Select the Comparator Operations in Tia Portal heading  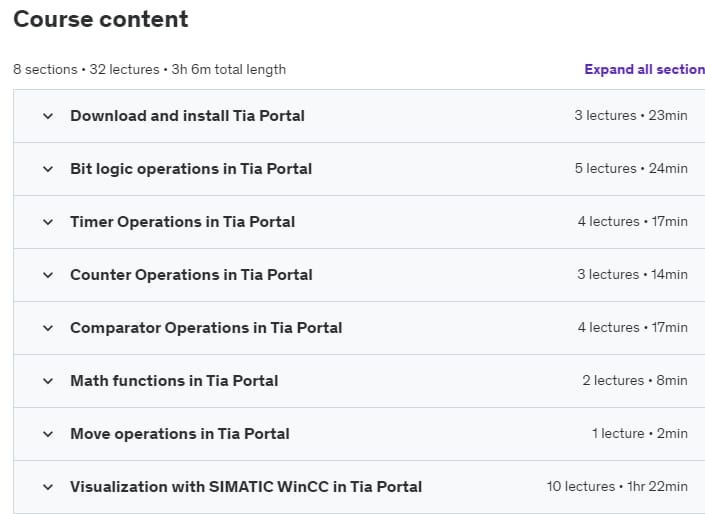206,328
